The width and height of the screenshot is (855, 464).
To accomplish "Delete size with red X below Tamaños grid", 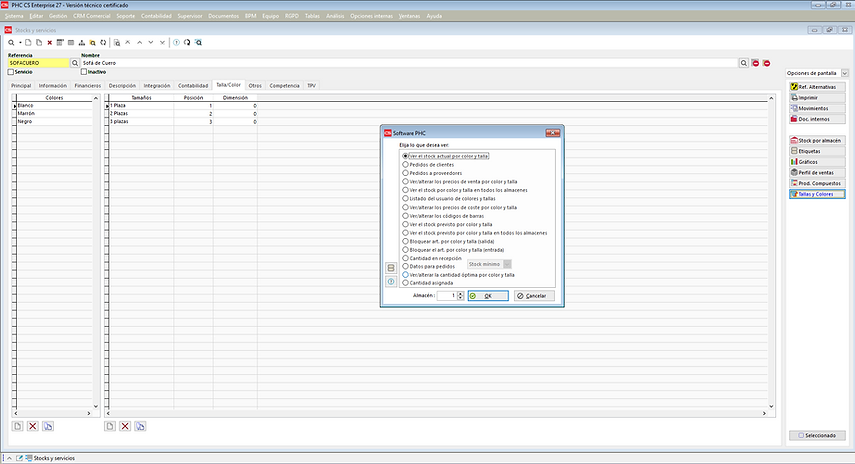I will pos(125,426).
